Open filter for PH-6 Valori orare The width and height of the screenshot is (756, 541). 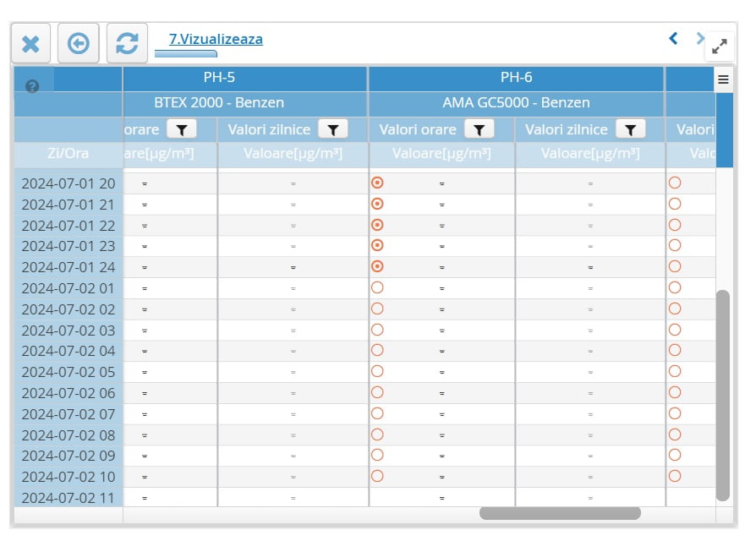click(x=479, y=129)
